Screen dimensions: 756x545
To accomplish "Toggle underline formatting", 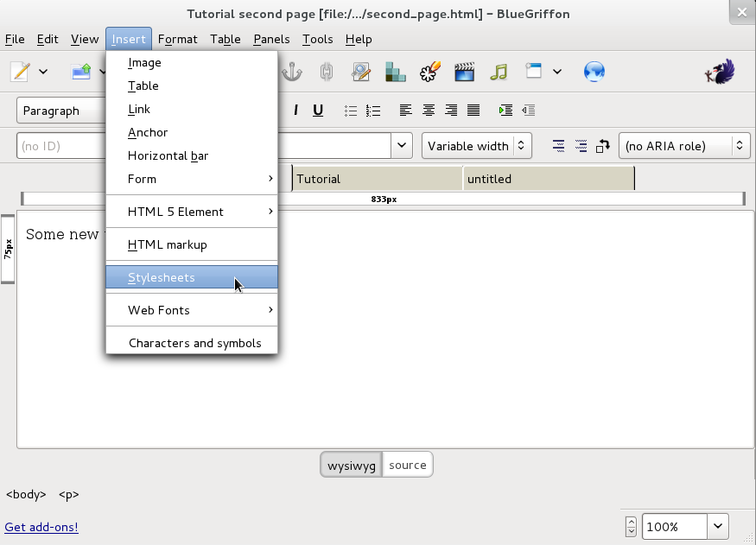I will 318,111.
